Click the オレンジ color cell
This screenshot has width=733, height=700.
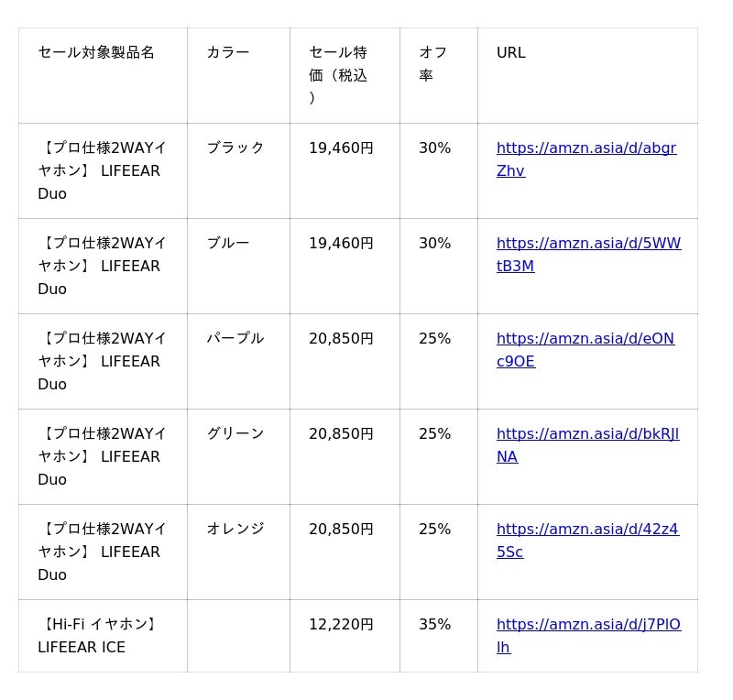coord(235,529)
